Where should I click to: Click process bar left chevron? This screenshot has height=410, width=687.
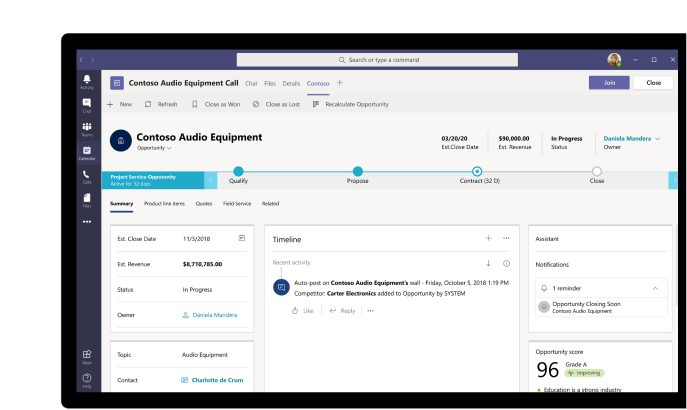click(210, 180)
